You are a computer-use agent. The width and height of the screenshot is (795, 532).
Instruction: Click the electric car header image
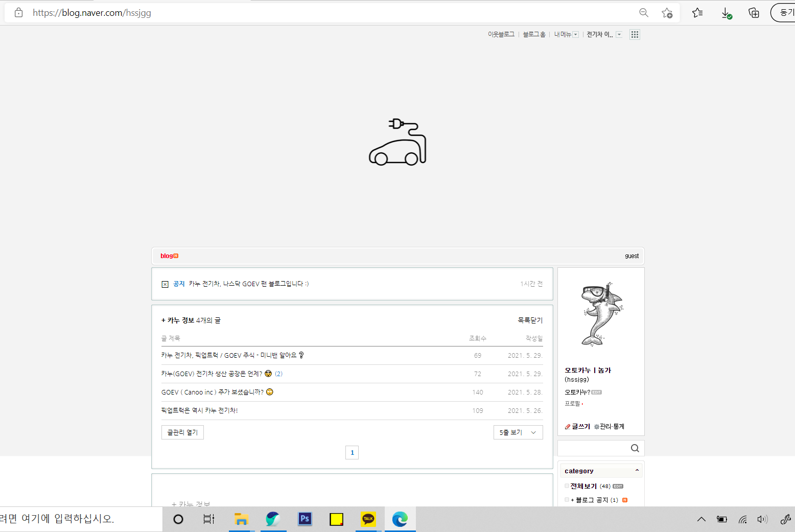pos(397,142)
